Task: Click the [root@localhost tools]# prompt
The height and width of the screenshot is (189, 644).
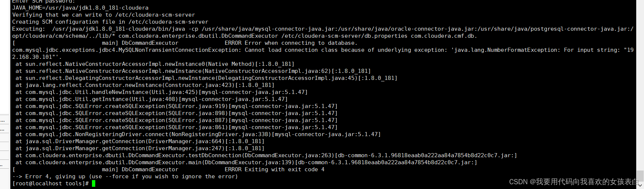Action: coord(50,183)
